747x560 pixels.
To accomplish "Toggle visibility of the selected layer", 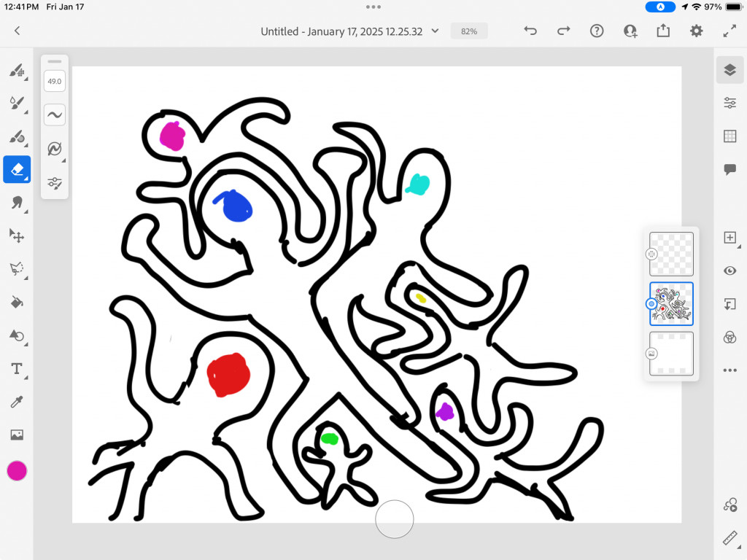I will 729,271.
